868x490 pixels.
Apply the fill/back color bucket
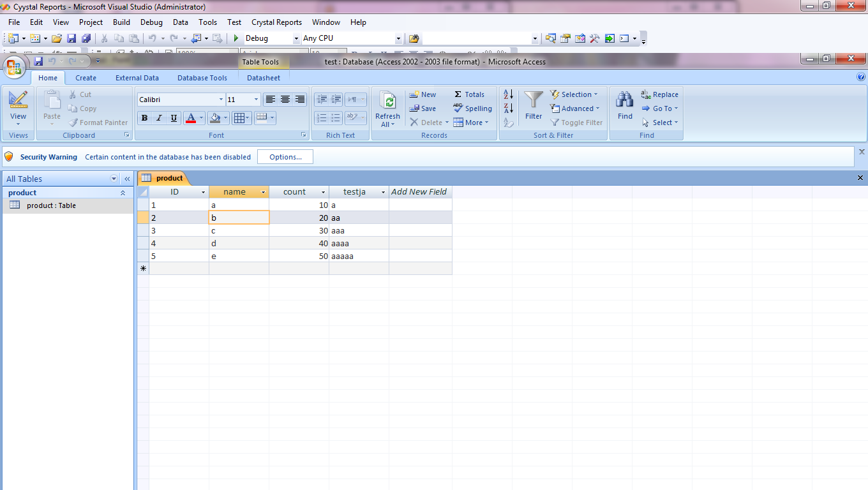215,118
